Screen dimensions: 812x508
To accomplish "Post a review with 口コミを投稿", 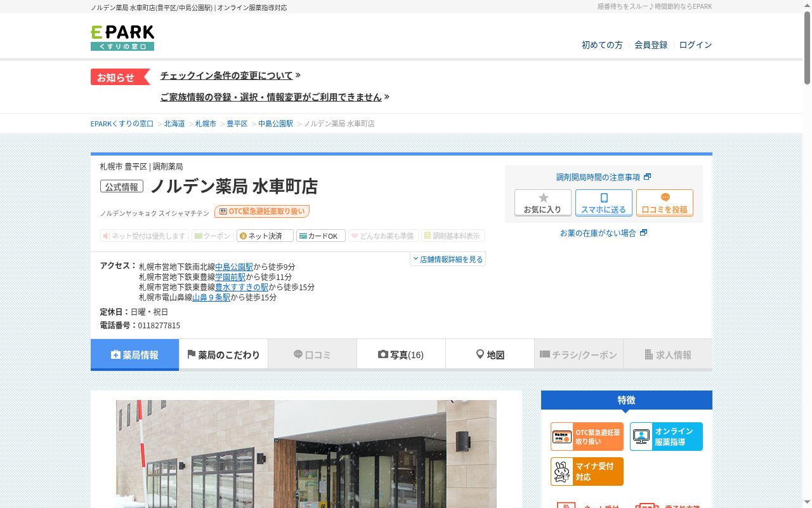I will point(665,203).
